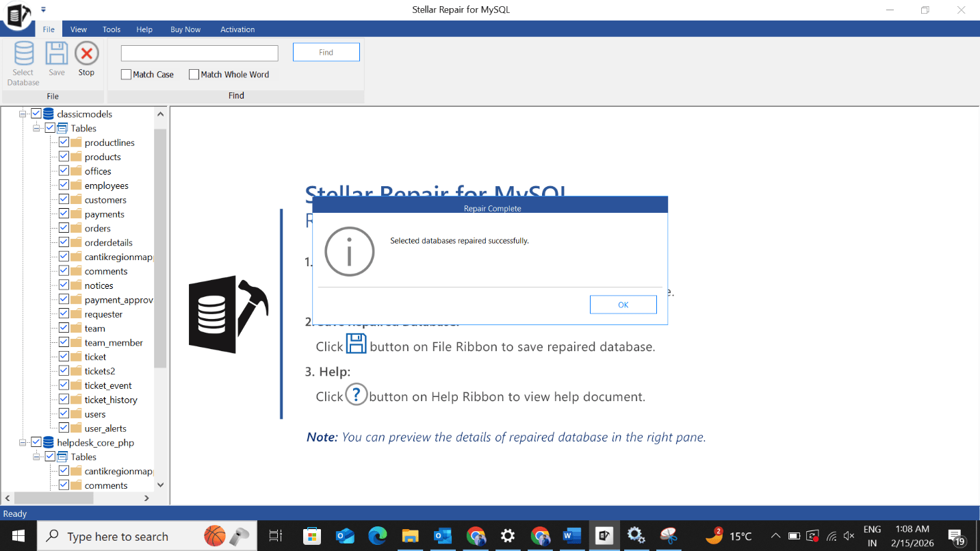The image size is (980, 551).
Task: Click the classicmodels database icon
Action: point(49,114)
